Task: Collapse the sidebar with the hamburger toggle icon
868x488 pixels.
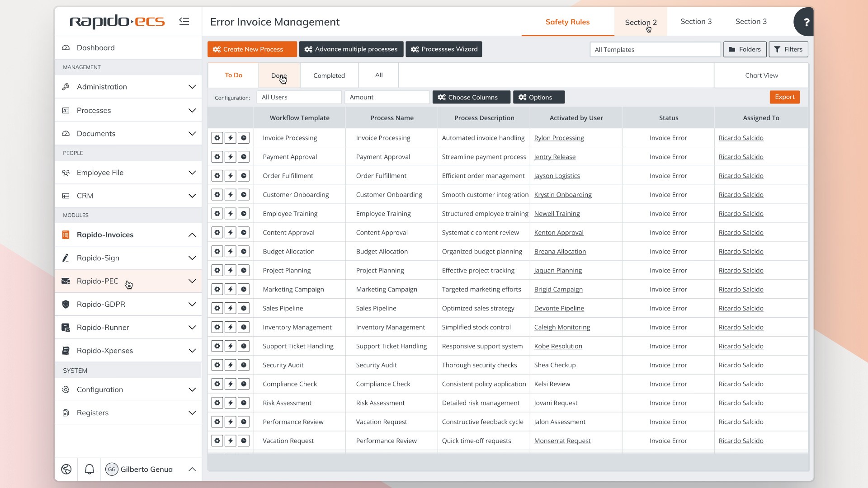Action: 184,21
